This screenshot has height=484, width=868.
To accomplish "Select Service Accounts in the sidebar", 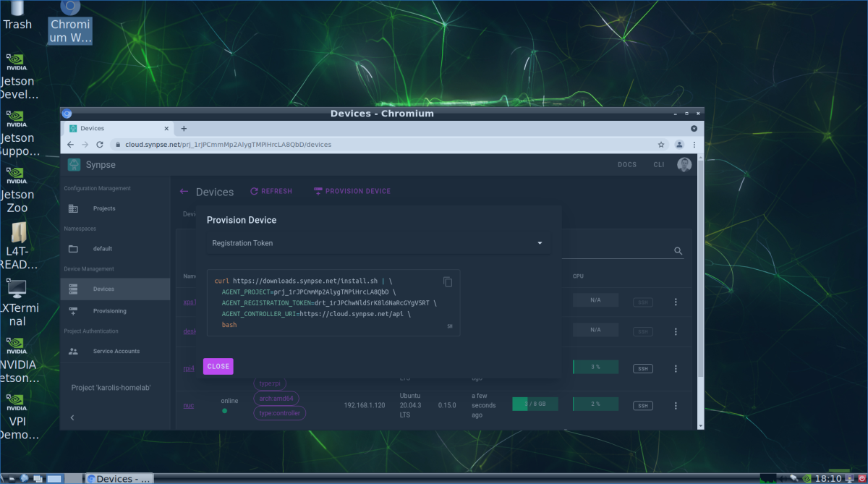I will [x=116, y=352].
